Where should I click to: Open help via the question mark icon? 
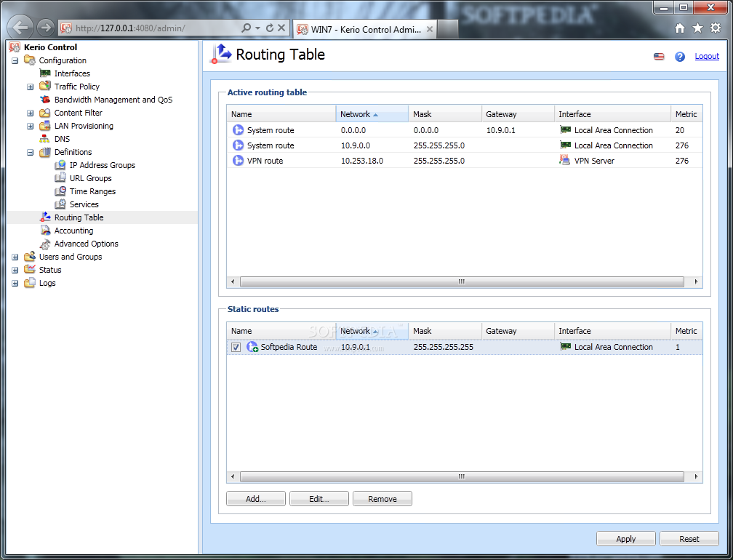point(680,57)
